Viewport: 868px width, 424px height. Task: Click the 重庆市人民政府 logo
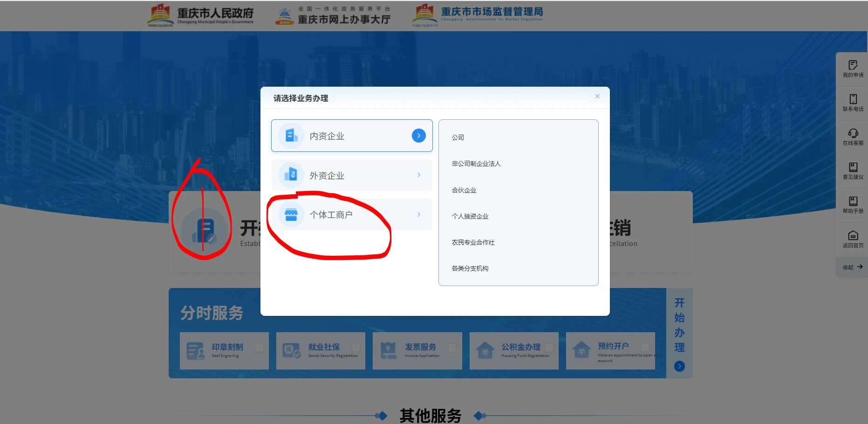tap(201, 15)
